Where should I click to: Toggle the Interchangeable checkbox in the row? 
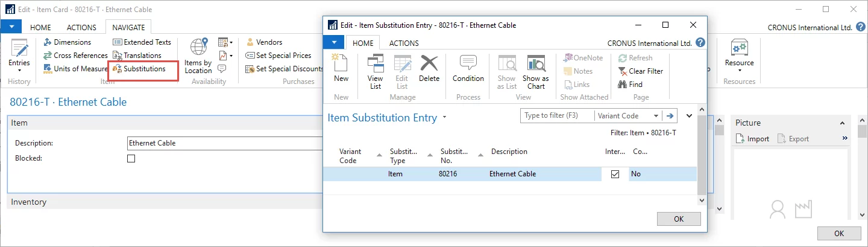[615, 174]
